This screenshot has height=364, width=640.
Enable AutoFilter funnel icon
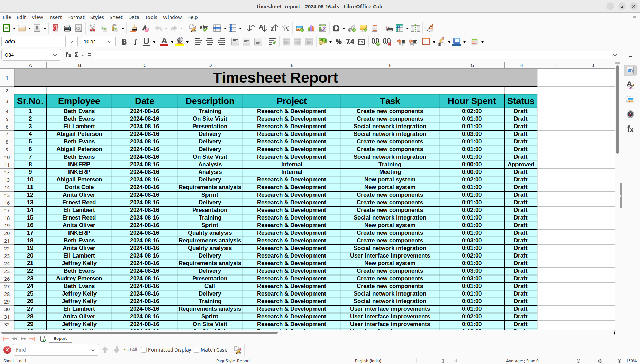pyautogui.click(x=285, y=28)
